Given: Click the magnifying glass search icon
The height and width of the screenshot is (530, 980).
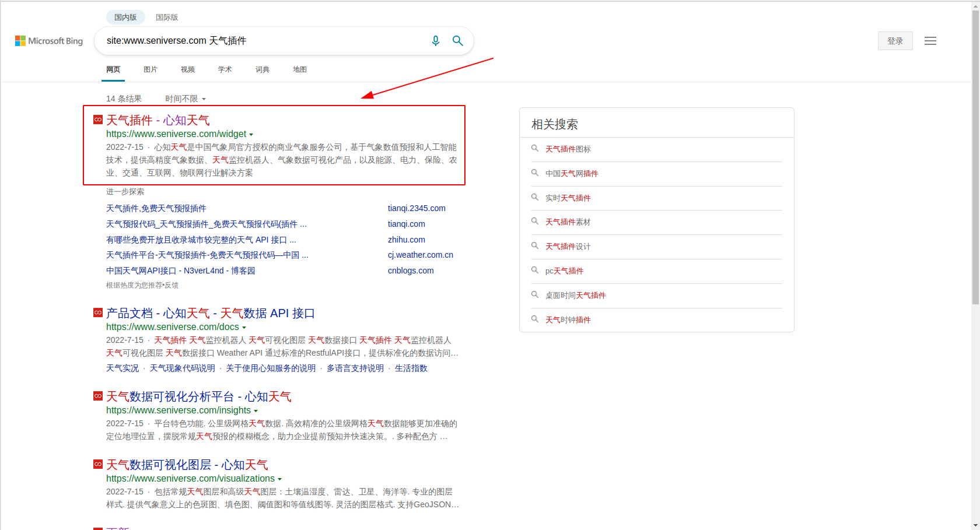Looking at the screenshot, I should pos(457,41).
